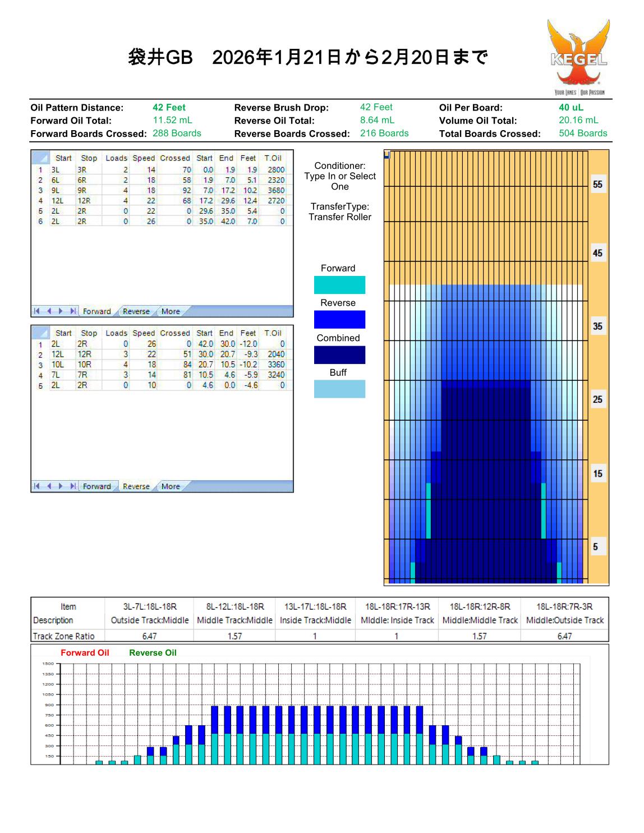Click the Speed column header in upper table
This screenshot has width=644, height=833.
[144, 158]
